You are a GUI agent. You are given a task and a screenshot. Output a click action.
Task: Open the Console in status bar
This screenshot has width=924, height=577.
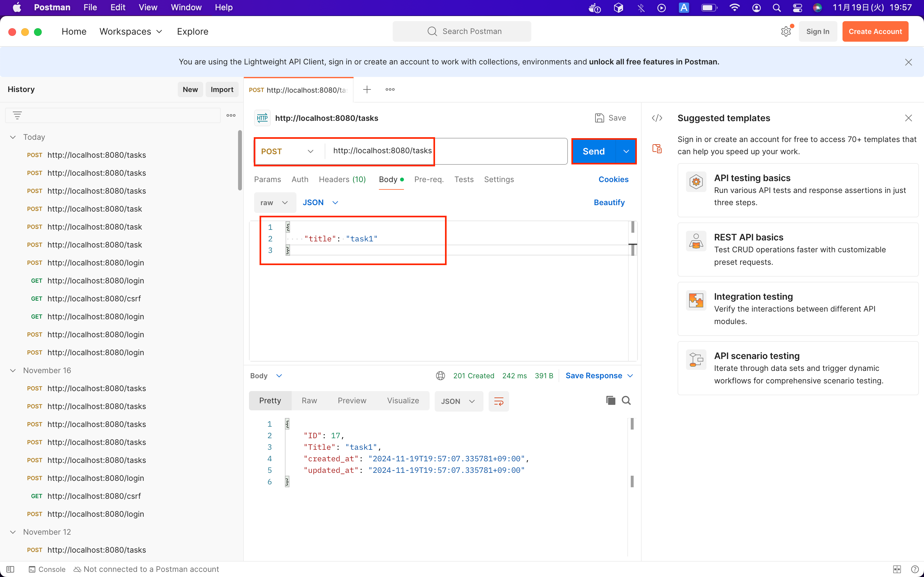click(x=47, y=569)
